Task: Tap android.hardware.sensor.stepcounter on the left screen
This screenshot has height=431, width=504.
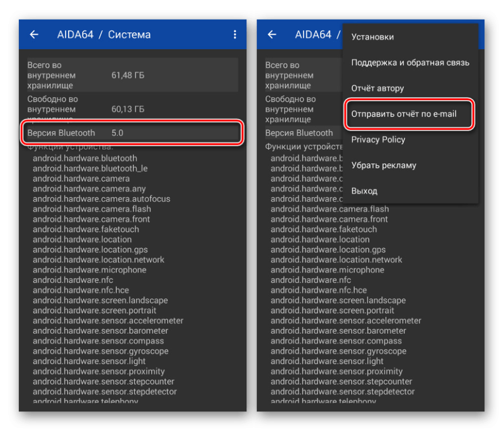Action: click(103, 381)
